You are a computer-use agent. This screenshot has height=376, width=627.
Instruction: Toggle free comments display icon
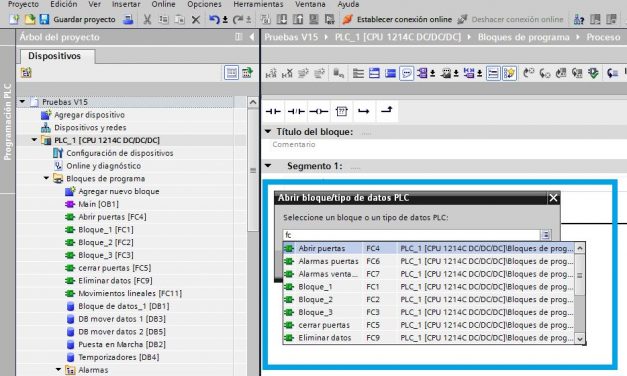406,73
